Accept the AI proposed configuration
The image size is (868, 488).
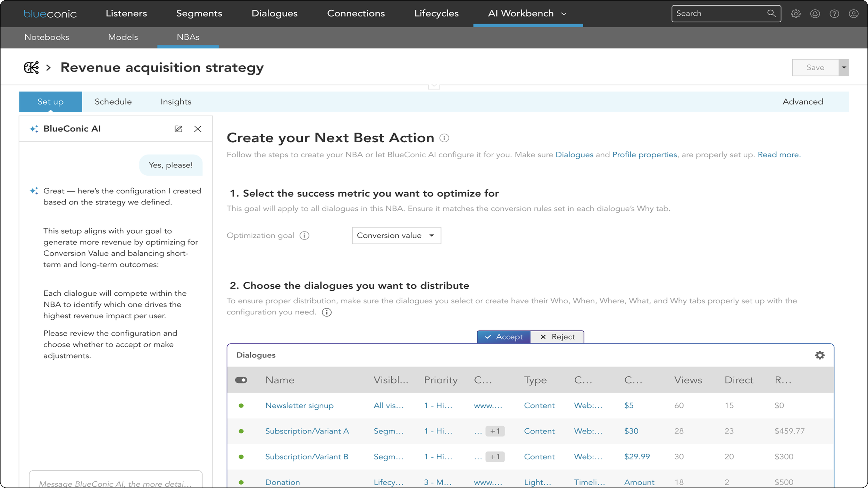(503, 337)
